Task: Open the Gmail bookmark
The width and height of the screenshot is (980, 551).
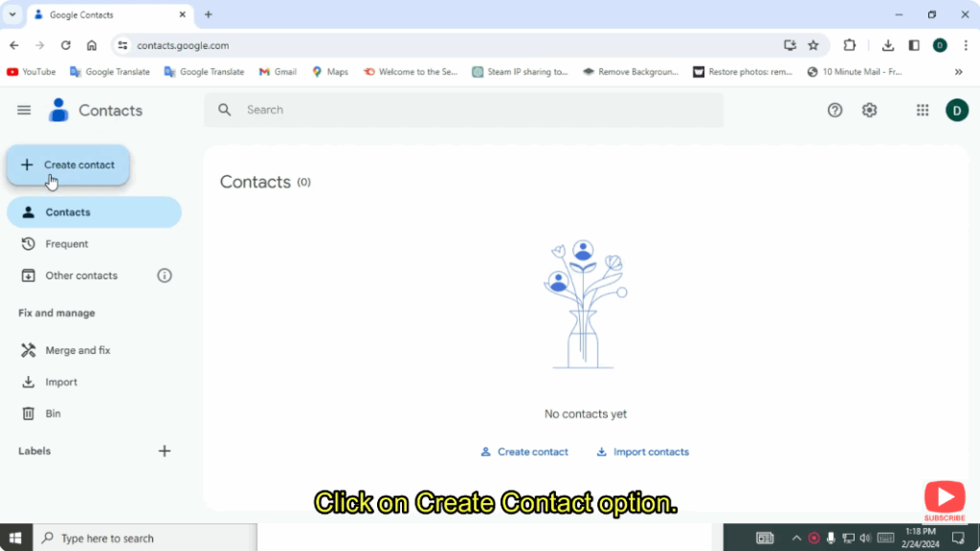Action: [278, 71]
